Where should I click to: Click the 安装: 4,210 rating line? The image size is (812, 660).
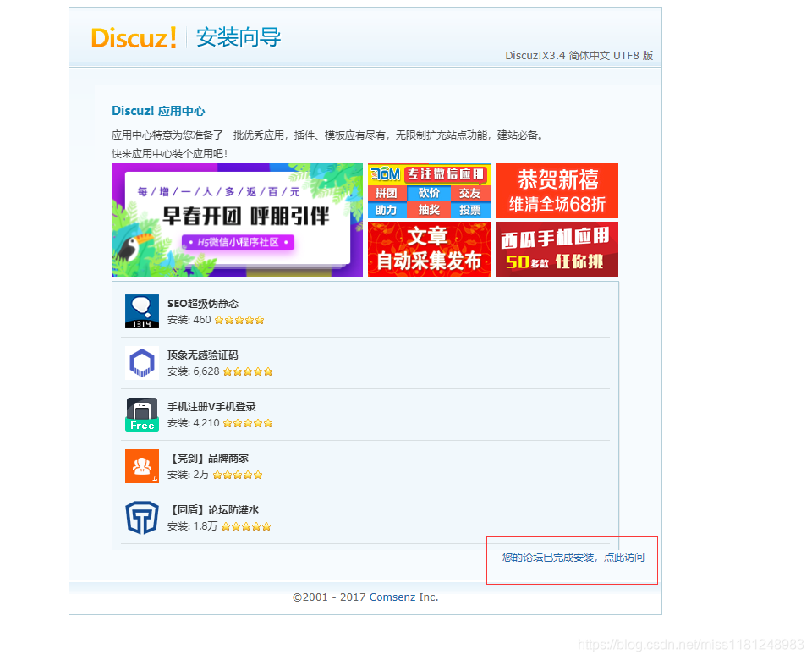[x=220, y=423]
